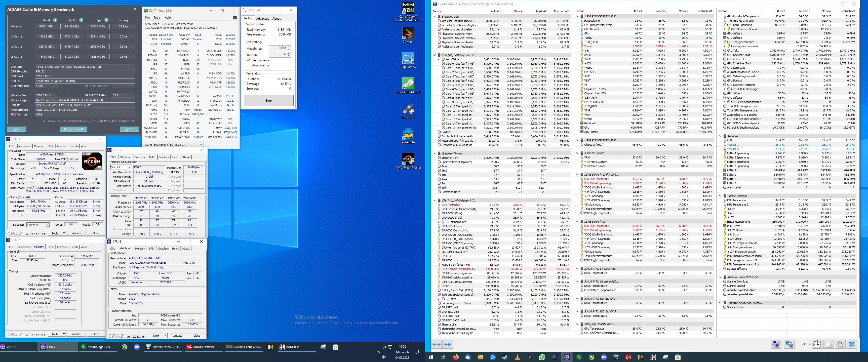Open Socket #1 selection dropdown in CPU-Z

point(37,225)
